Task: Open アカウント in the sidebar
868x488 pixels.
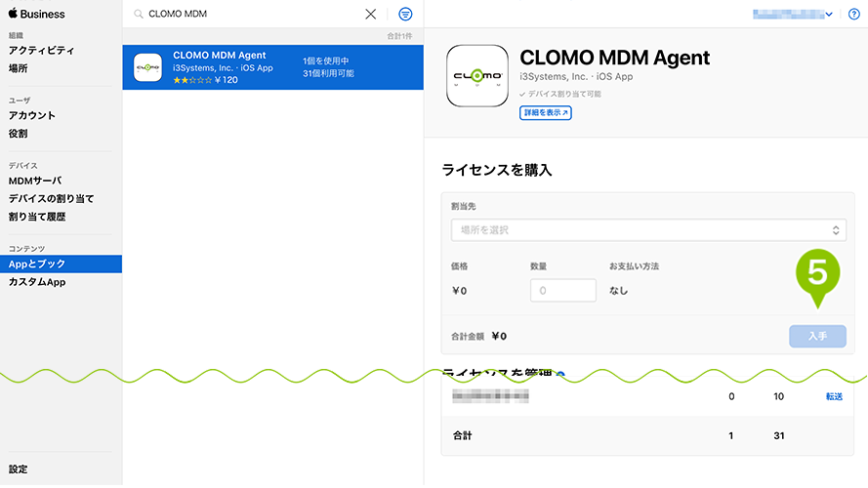Action: point(32,115)
